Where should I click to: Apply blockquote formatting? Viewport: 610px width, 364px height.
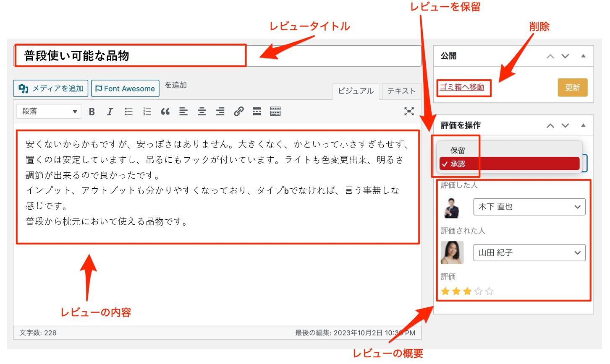pyautogui.click(x=165, y=112)
